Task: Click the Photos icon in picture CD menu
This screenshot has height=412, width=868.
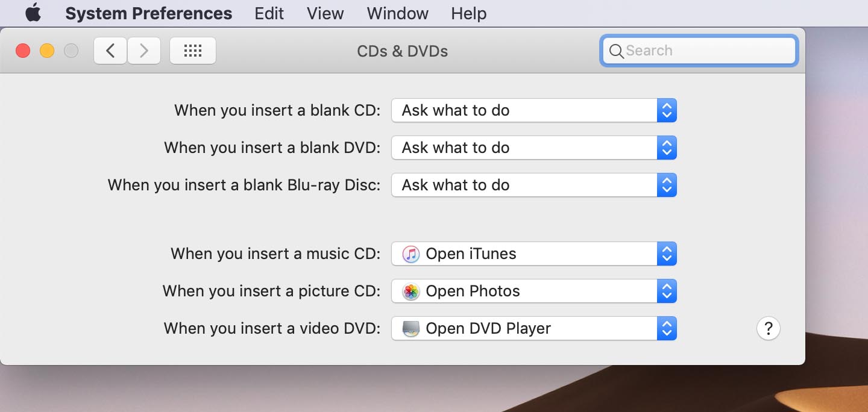Action: (x=411, y=292)
